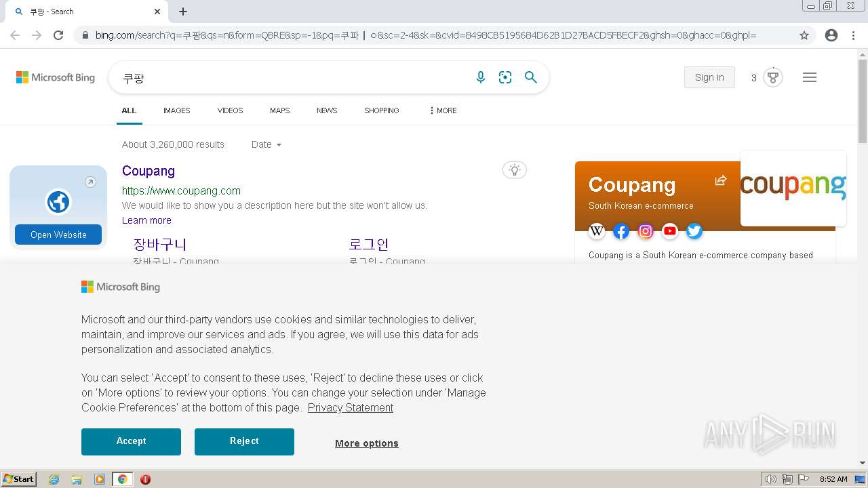Click the taskbar clock showing 8:52 AM
Viewport: 868px width, 488px height.
click(833, 479)
